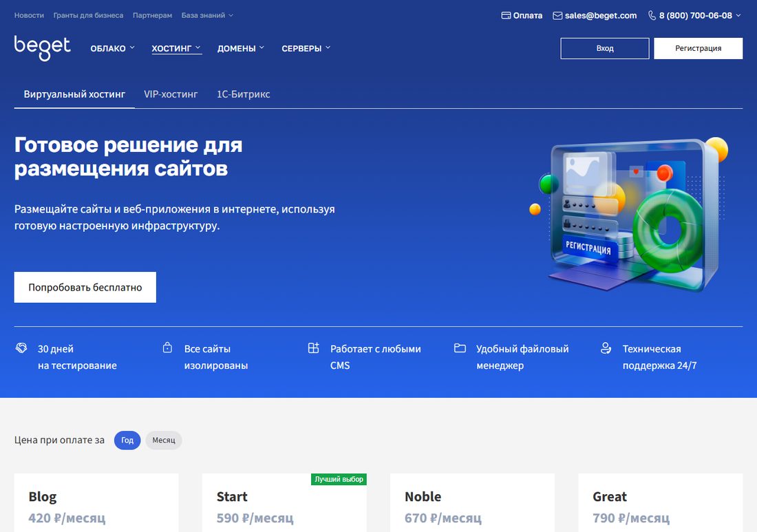Click the Регистрация button in header
Screen dimensions: 757x532
click(698, 48)
